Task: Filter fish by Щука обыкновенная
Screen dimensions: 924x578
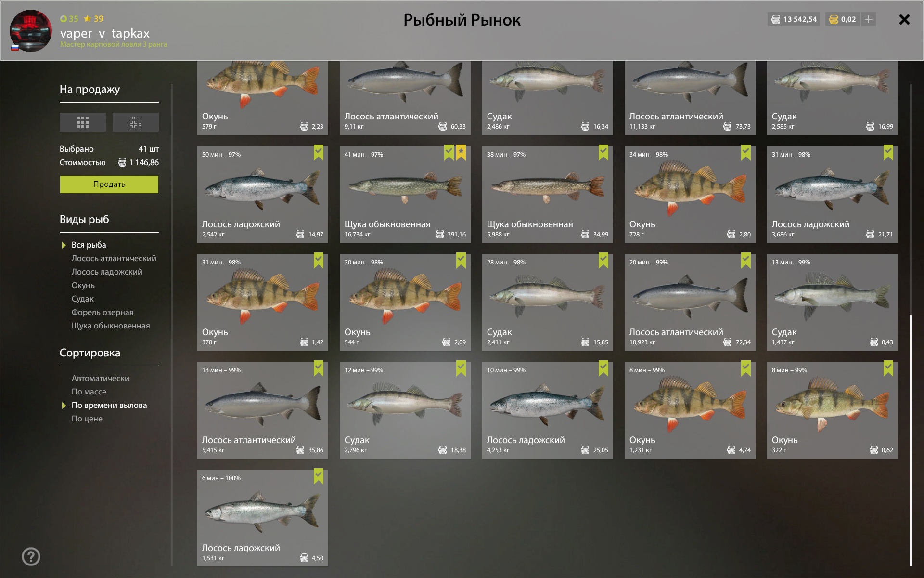Action: 111,326
